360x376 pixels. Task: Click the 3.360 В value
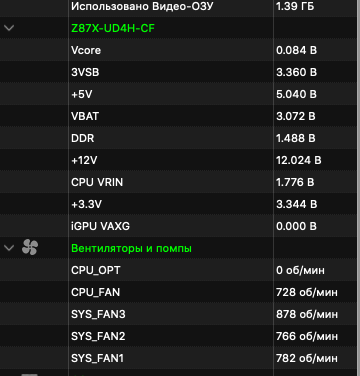point(296,72)
